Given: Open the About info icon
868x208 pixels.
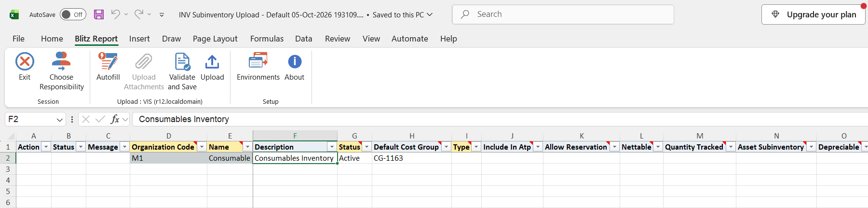Looking at the screenshot, I should pos(295,62).
